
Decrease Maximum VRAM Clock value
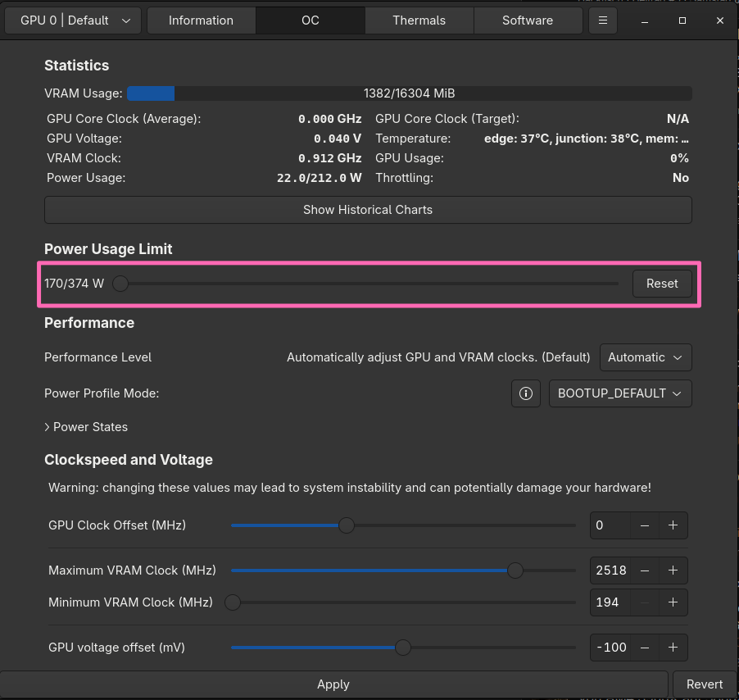(645, 570)
